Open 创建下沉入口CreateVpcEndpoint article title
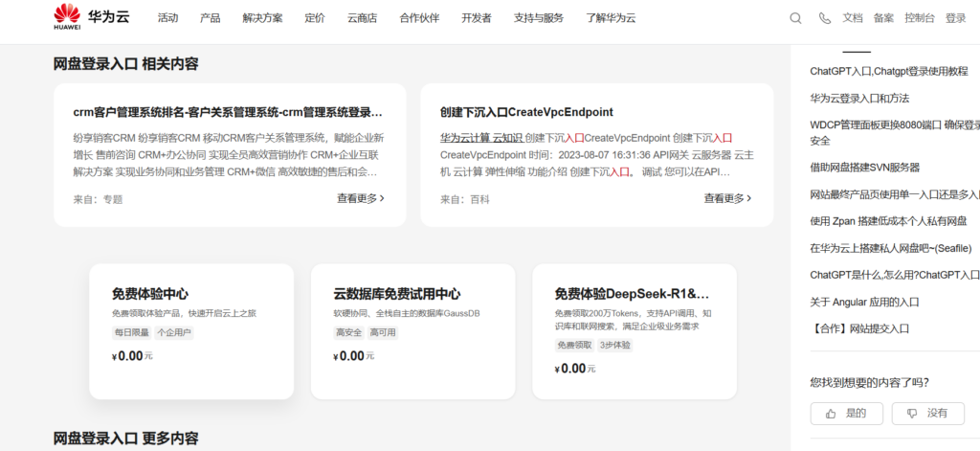The width and height of the screenshot is (980, 451). (x=527, y=112)
